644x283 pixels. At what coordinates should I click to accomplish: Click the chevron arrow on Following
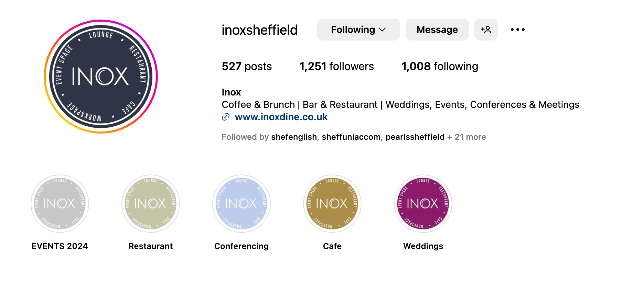(x=382, y=30)
